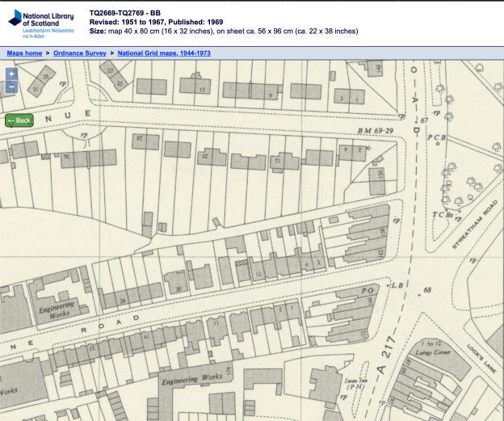The image size is (504, 421).
Task: Click the map size description text
Action: pos(224,32)
